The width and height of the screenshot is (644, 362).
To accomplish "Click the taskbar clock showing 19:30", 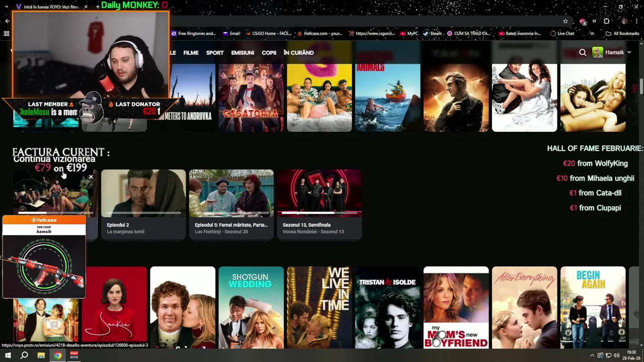I will pyautogui.click(x=631, y=355).
